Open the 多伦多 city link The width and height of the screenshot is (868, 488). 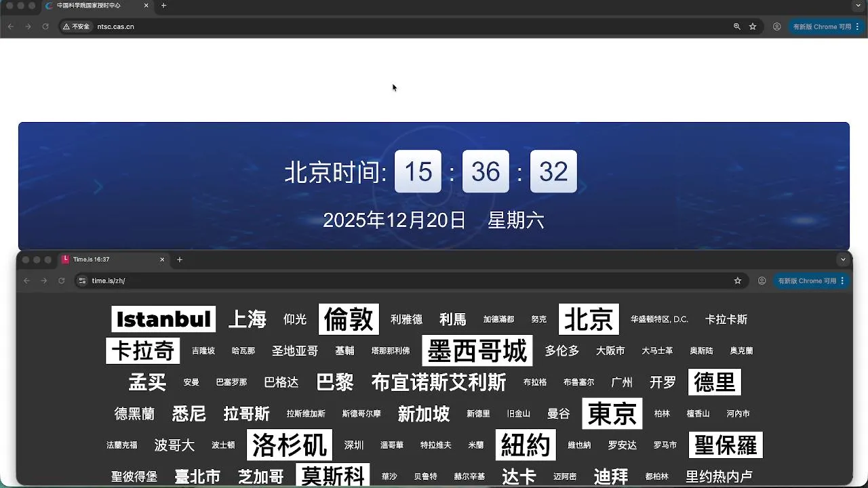click(562, 351)
